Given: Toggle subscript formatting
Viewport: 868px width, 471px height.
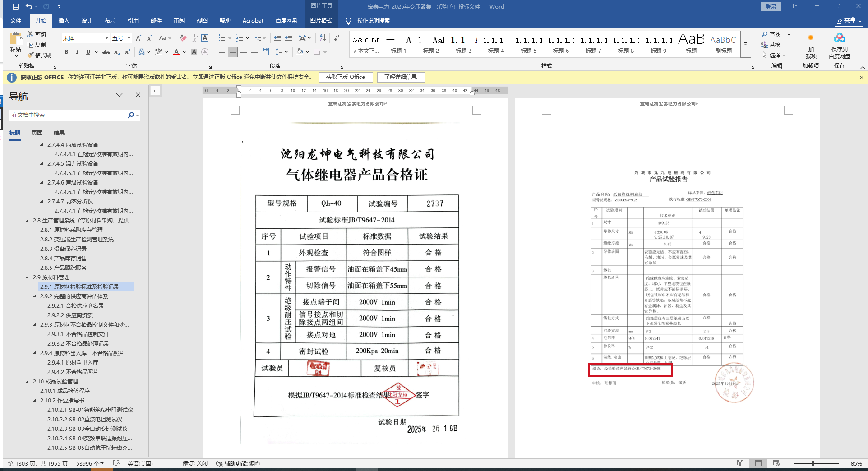Looking at the screenshot, I should pos(117,52).
